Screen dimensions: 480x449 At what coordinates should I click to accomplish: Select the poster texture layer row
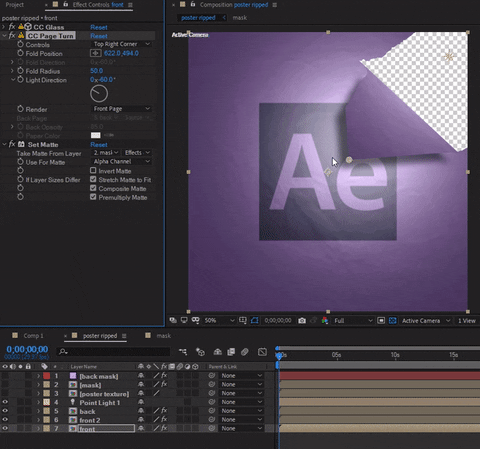click(104, 393)
